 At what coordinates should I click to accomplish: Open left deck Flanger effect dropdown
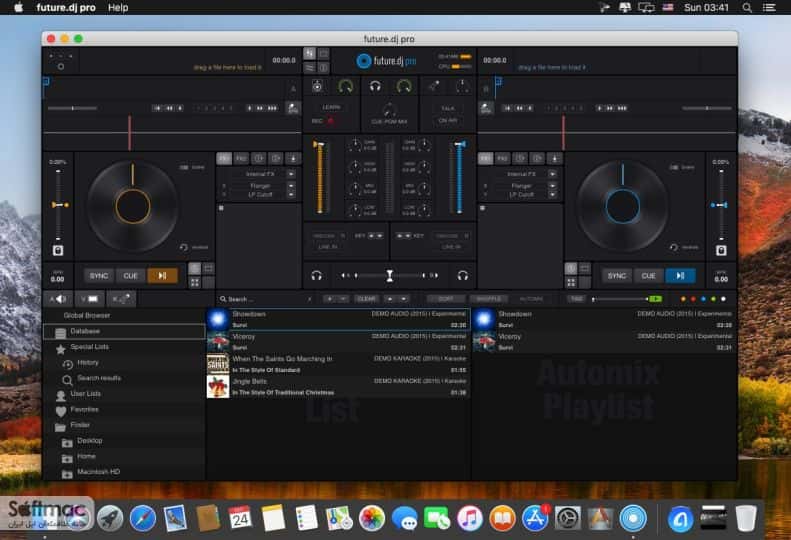point(291,186)
